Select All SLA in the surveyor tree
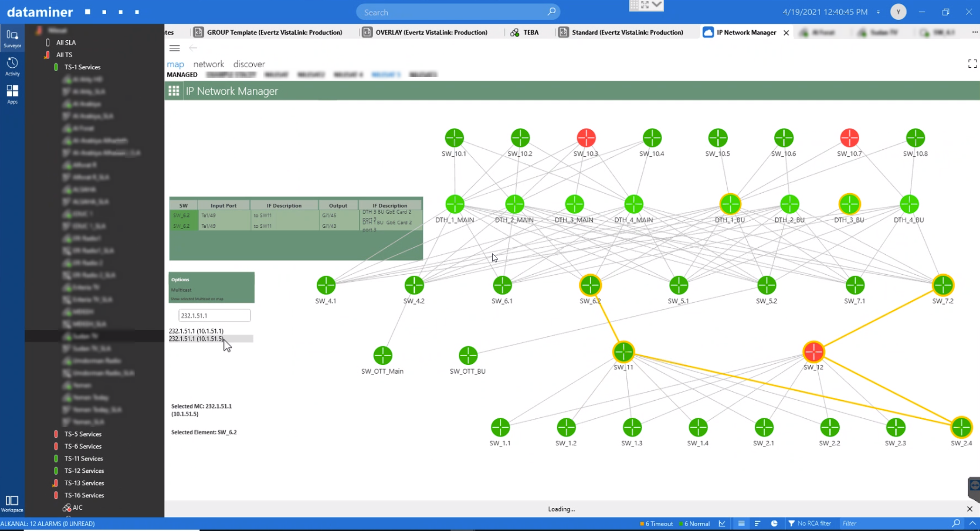Screen dimensions: 980x531 [x=66, y=43]
